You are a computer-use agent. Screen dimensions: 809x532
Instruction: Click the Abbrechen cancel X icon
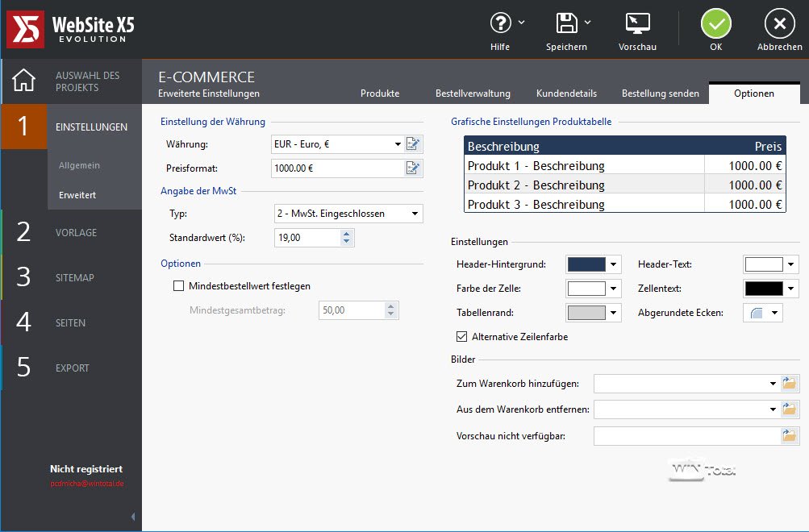(x=779, y=24)
